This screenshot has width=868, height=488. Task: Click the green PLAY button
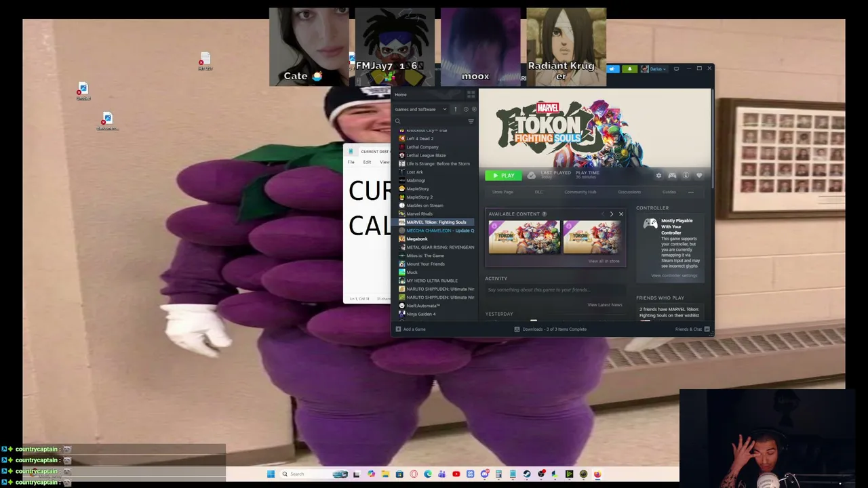tap(502, 176)
